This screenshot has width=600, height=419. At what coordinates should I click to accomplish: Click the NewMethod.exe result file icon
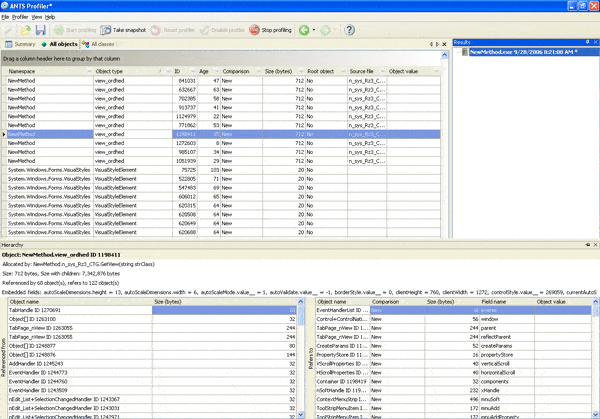pyautogui.click(x=465, y=52)
